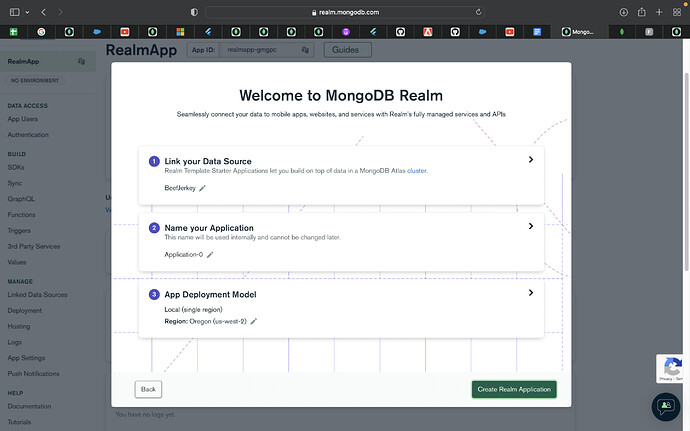690x431 pixels.
Task: Open the chat support bubble
Action: (x=665, y=406)
